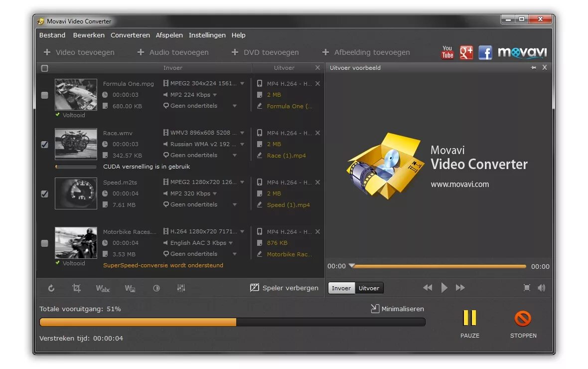Edit output name Race (1).mp4 pencil icon
This screenshot has height=369, width=588.
(x=259, y=155)
